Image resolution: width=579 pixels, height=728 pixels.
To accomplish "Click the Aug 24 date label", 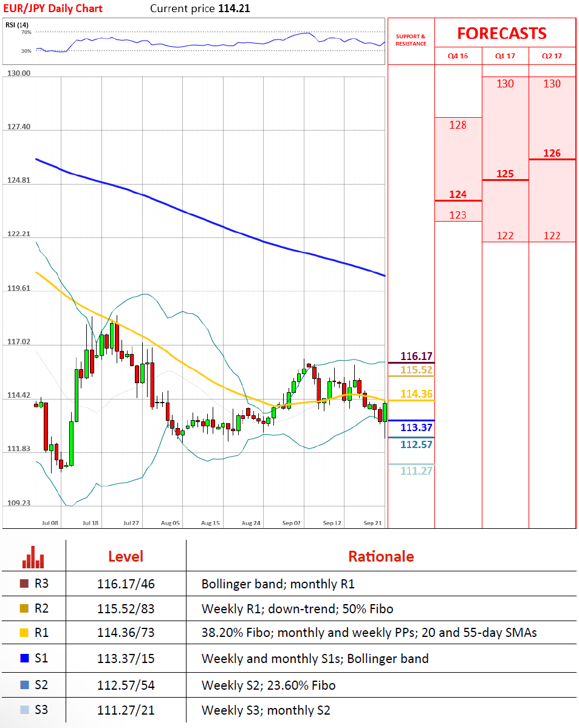I will (251, 523).
